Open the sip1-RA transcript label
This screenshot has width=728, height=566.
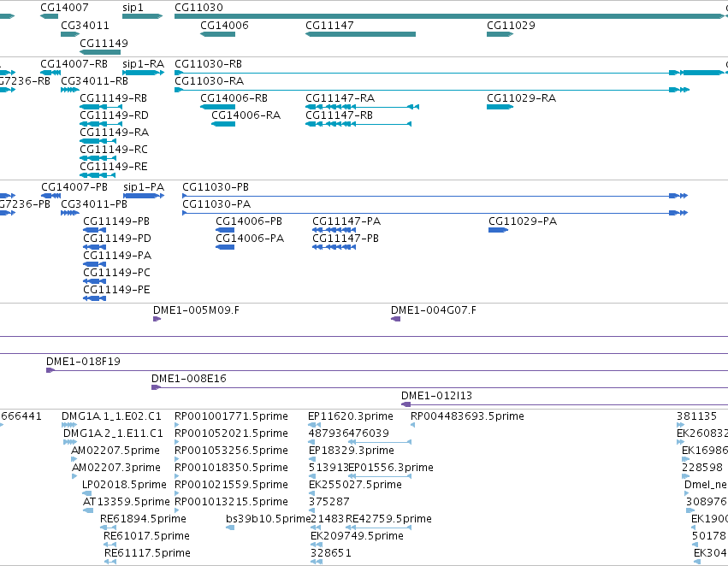pyautogui.click(x=143, y=63)
